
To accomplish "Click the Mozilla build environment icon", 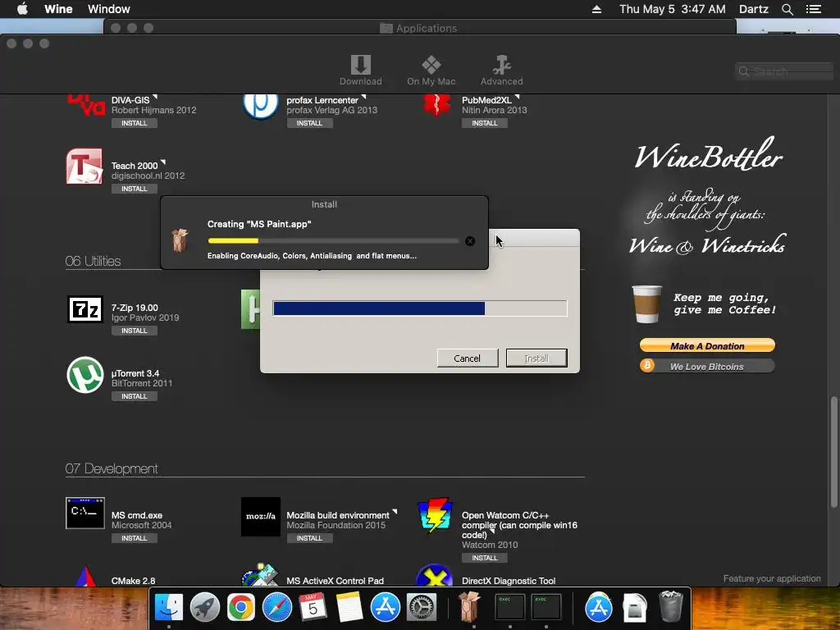I will [260, 517].
